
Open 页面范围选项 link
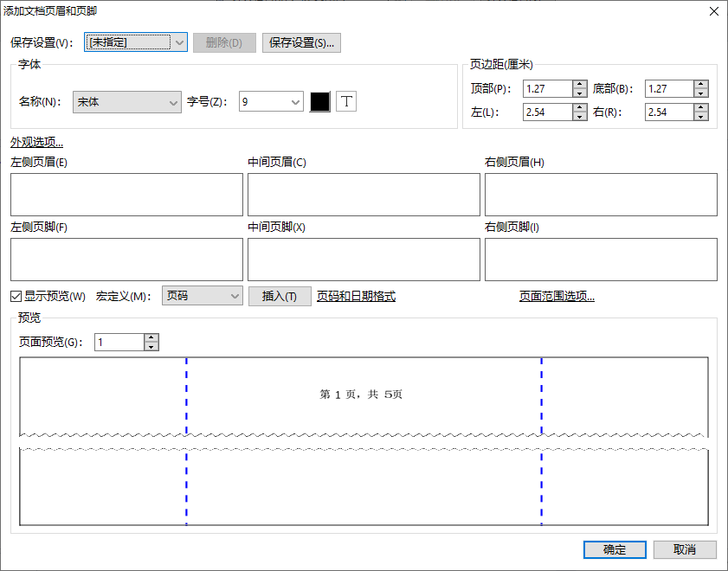(557, 297)
